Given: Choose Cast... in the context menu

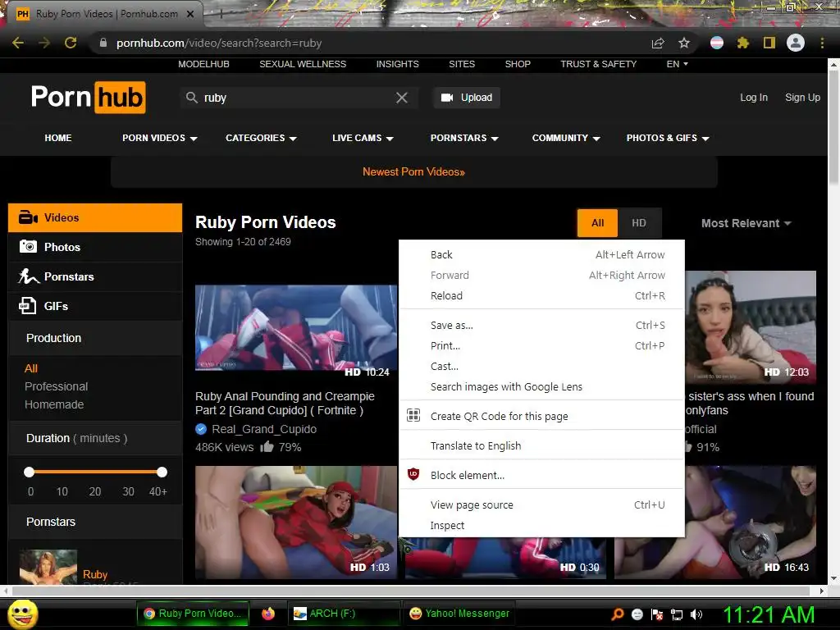Looking at the screenshot, I should tap(541, 366).
